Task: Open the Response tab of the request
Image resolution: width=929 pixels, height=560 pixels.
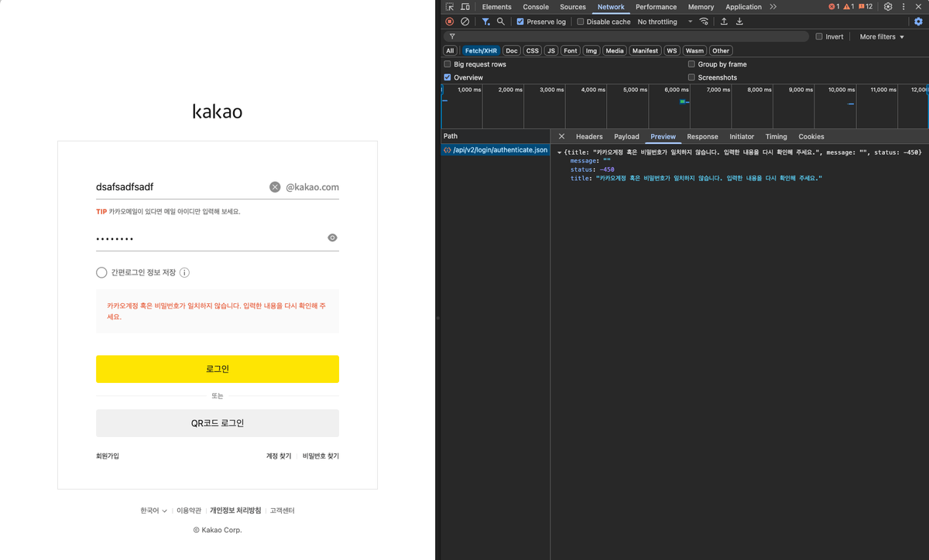Action: [x=702, y=136]
